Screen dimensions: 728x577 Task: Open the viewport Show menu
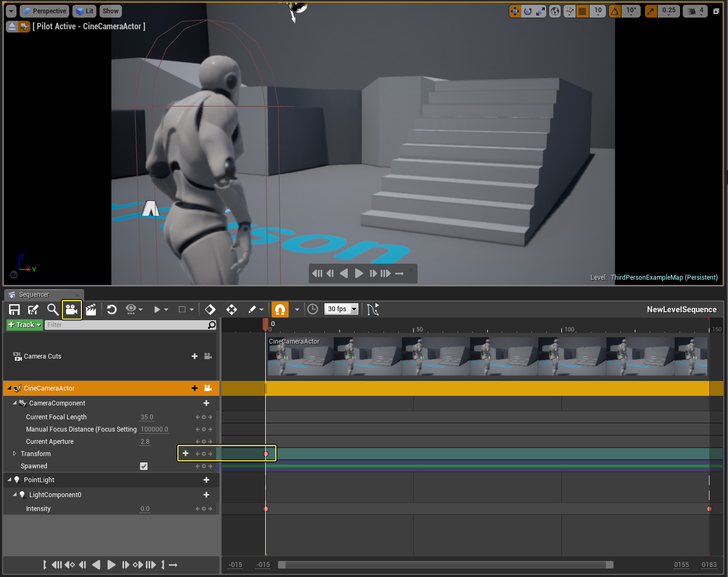[x=111, y=11]
